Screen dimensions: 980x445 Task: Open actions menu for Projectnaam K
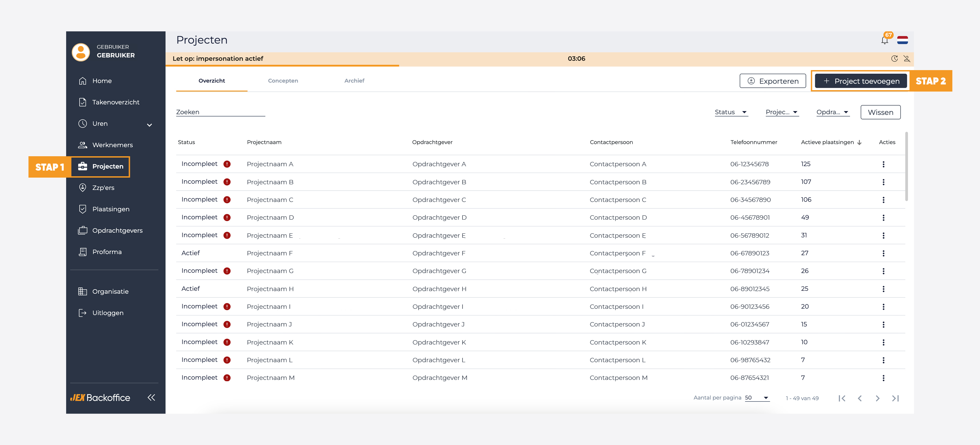point(883,343)
